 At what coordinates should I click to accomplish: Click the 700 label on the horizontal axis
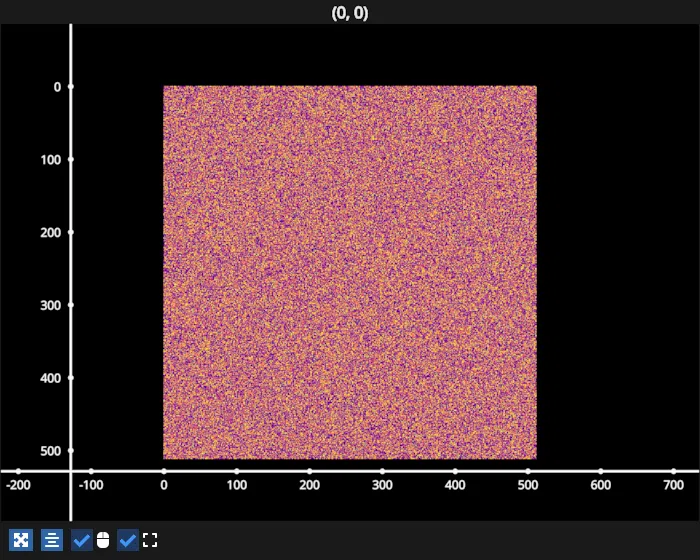673,485
